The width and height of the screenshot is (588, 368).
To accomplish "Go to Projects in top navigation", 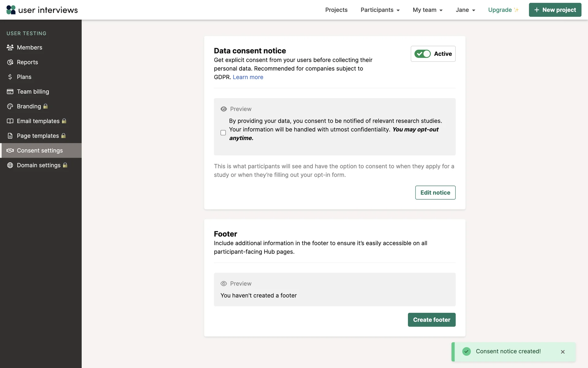I will click(x=336, y=10).
